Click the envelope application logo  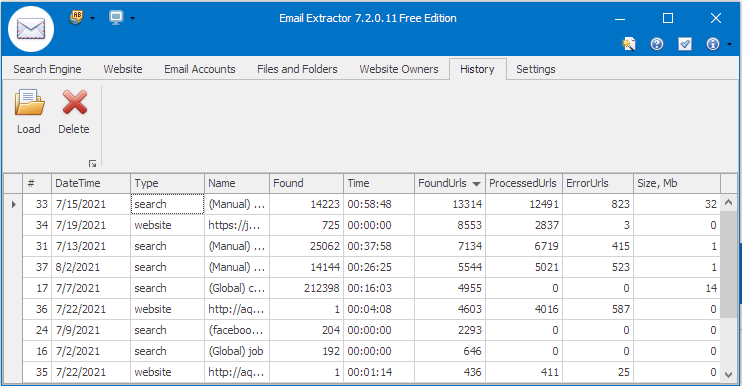[31, 29]
